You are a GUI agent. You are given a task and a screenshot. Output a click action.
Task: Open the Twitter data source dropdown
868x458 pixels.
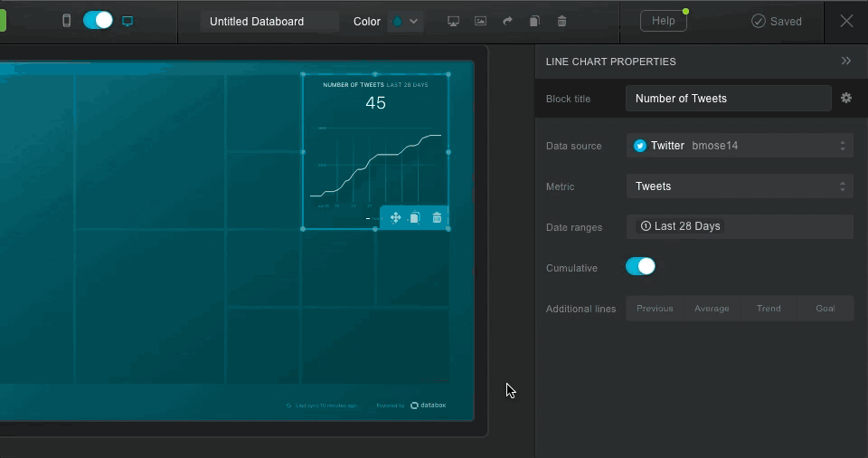coord(740,146)
